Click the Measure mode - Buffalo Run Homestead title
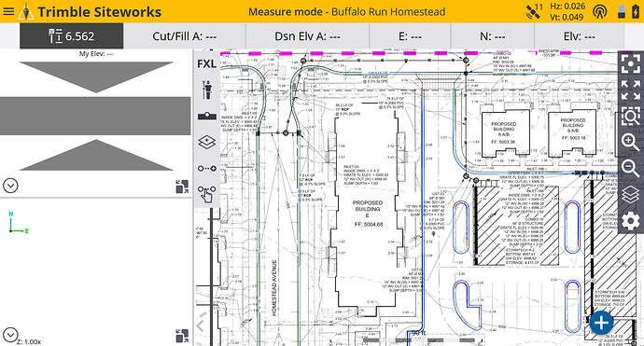This screenshot has height=346, width=644. (346, 11)
